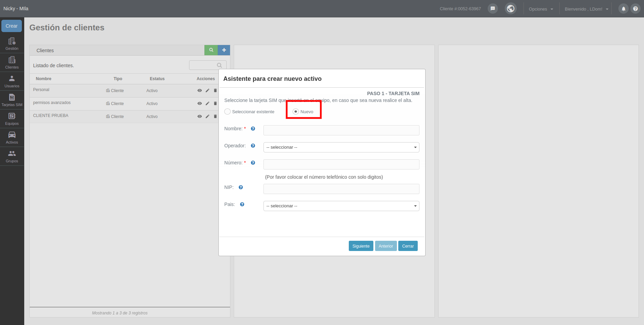
Task: Edit the CLIENTE PRUEBA client
Action: (x=207, y=116)
